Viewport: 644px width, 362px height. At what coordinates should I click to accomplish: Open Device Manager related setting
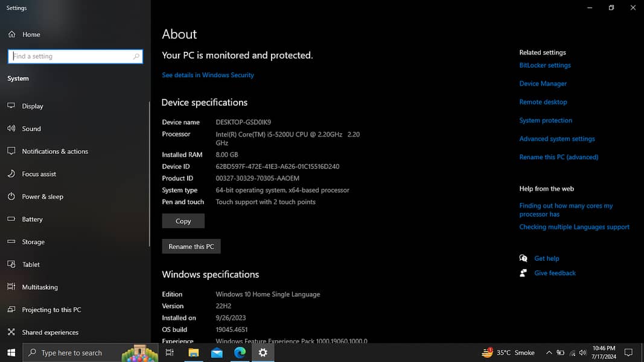click(543, 84)
